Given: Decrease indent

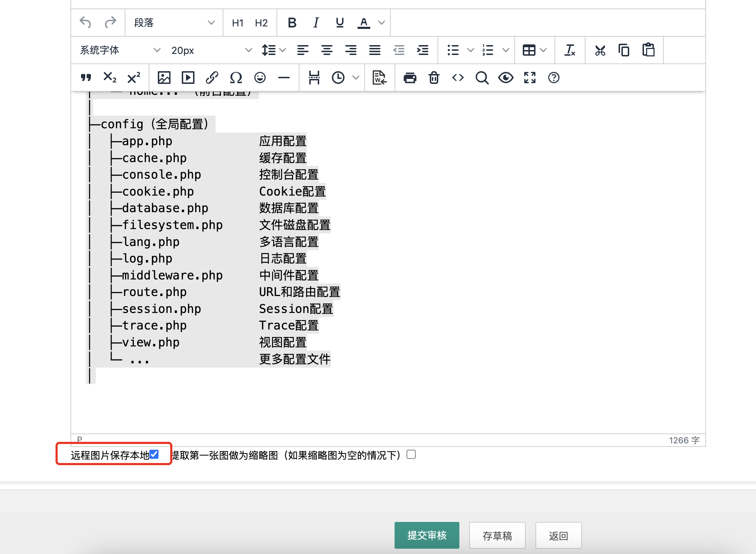Looking at the screenshot, I should coord(398,50).
